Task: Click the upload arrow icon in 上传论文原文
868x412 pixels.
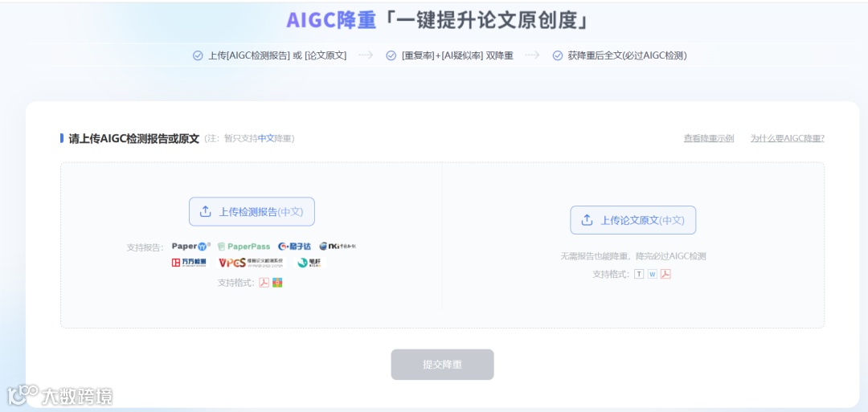Action: click(x=587, y=220)
